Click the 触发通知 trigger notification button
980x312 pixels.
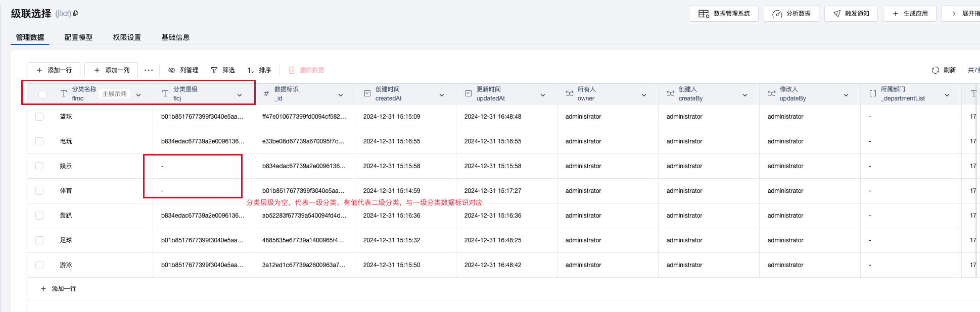pos(851,14)
